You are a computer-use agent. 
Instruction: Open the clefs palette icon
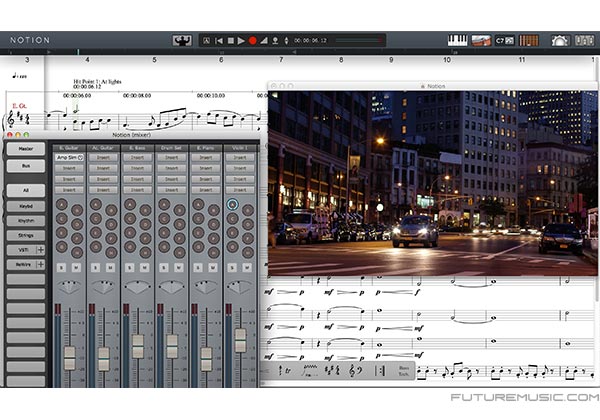(356, 371)
